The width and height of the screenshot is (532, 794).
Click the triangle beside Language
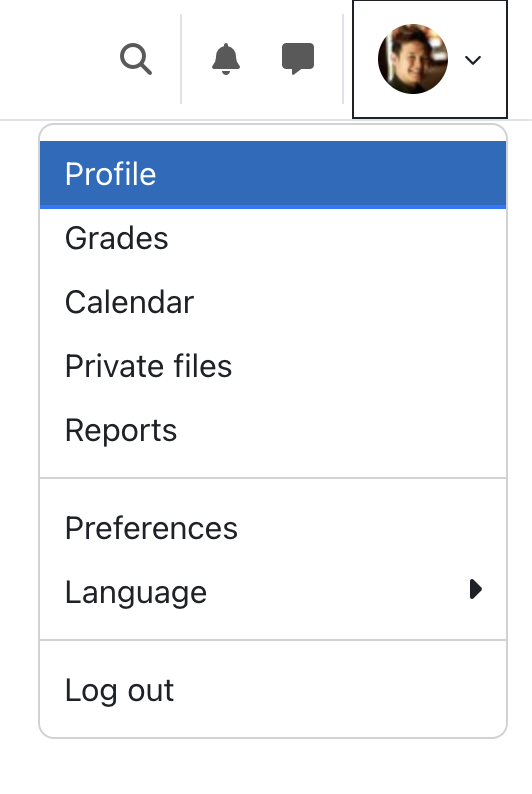(x=476, y=589)
